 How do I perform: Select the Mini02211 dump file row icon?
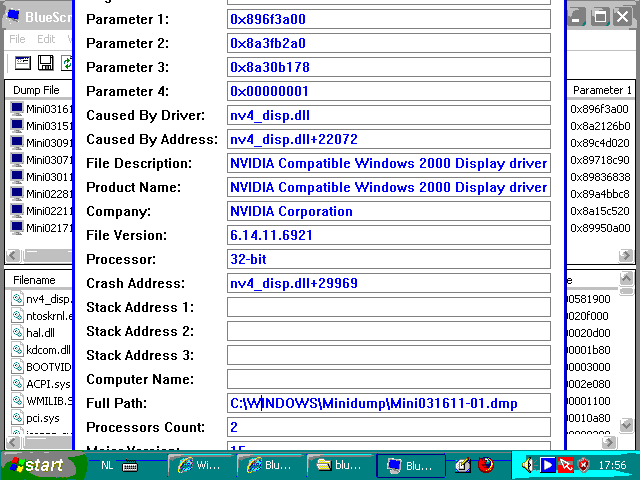point(17,211)
